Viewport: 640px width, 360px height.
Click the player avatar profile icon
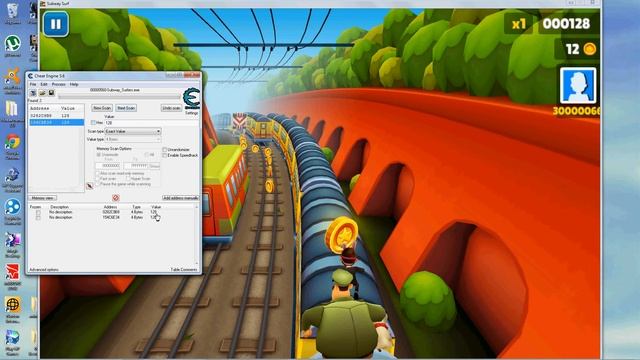578,86
